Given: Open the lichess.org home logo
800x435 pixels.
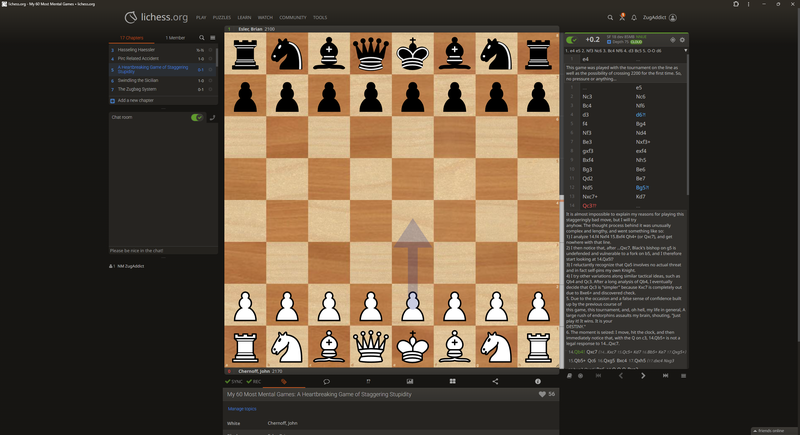Looking at the screenshot, I should (156, 17).
